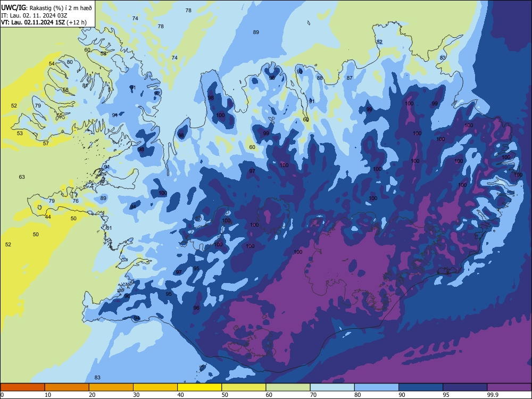Select the purple legend swatch above 99.9

point(509,387)
